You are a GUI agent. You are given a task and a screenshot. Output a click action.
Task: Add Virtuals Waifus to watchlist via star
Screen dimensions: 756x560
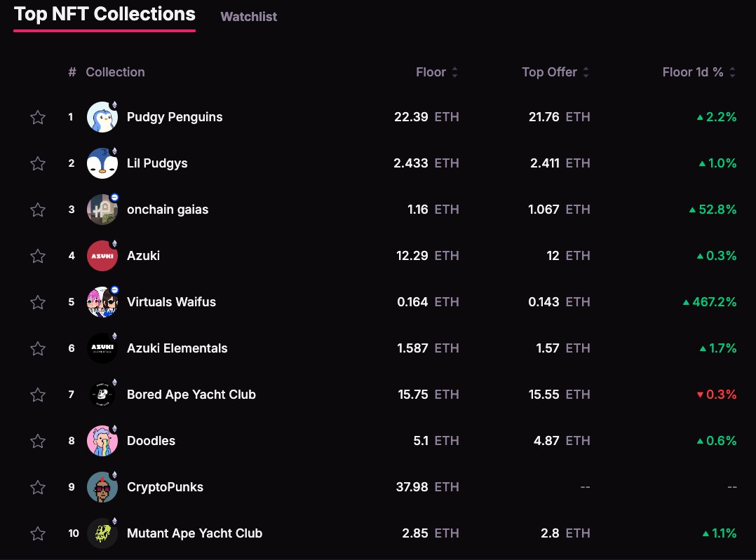point(38,302)
